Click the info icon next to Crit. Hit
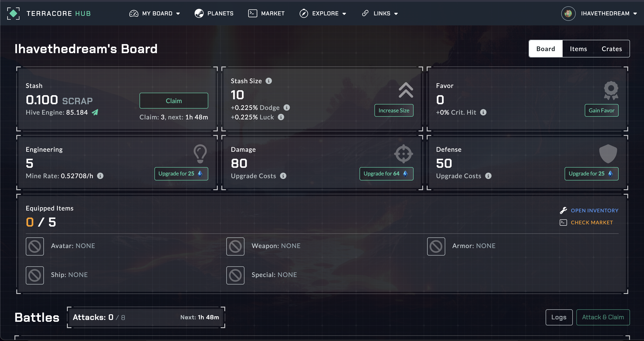This screenshot has width=644, height=341. click(x=483, y=113)
